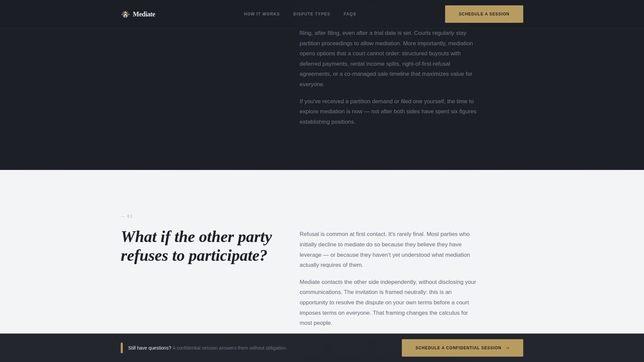Select the logo mark left of the Mediate wordmark
This screenshot has height=362, width=644.
click(125, 14)
